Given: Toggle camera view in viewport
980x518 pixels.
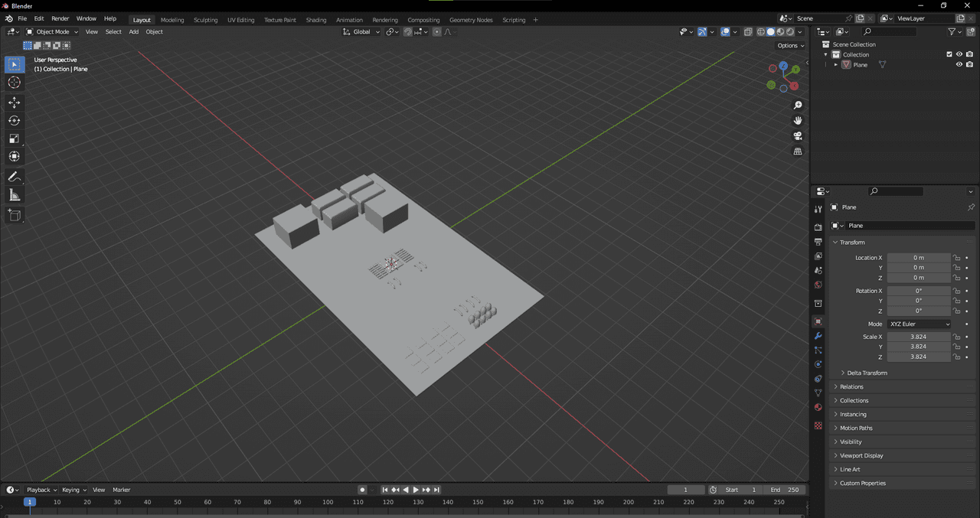Looking at the screenshot, I should (798, 136).
